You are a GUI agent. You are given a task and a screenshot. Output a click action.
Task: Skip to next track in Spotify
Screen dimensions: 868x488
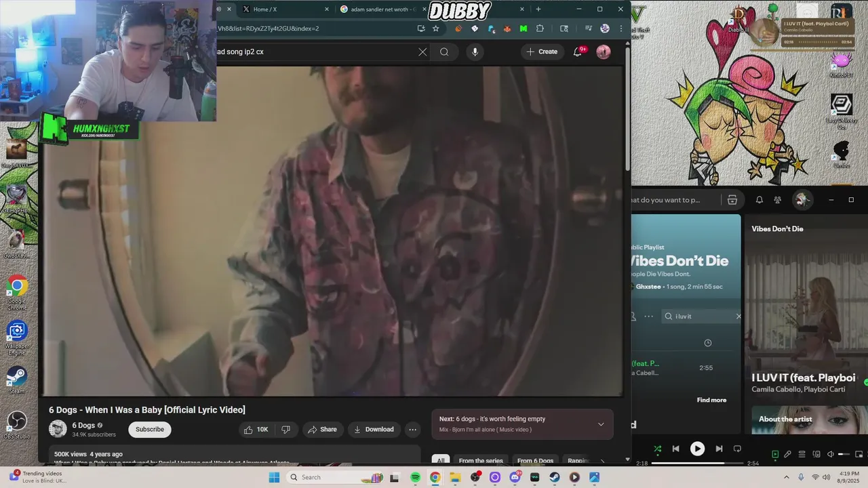point(719,449)
